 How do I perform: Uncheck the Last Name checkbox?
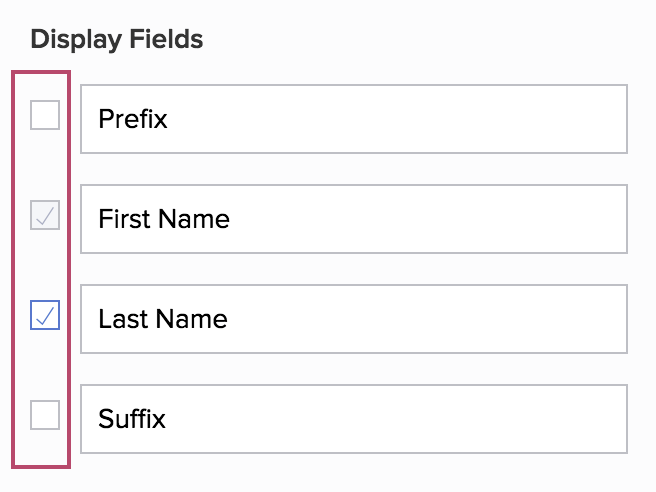click(x=45, y=316)
